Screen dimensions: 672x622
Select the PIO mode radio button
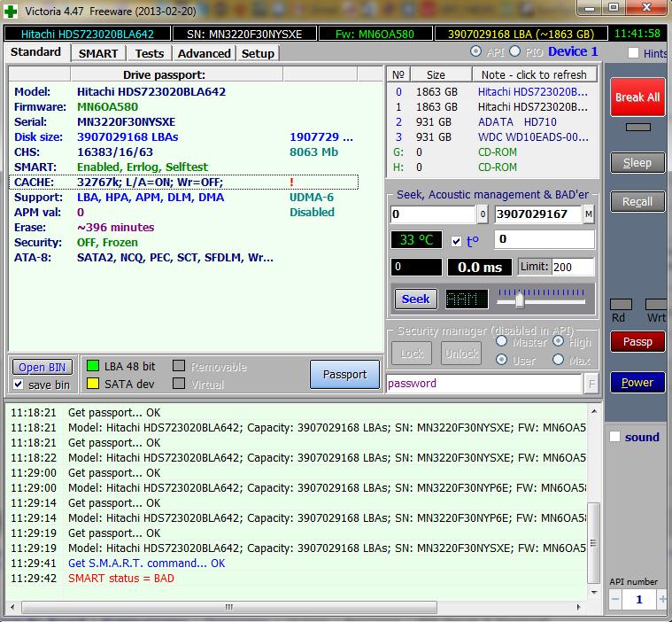(514, 51)
